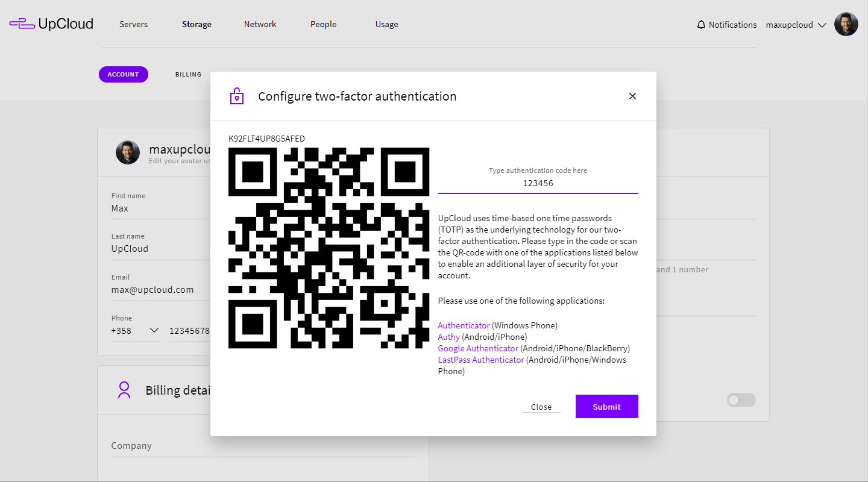Submit the authentication code

click(606, 406)
